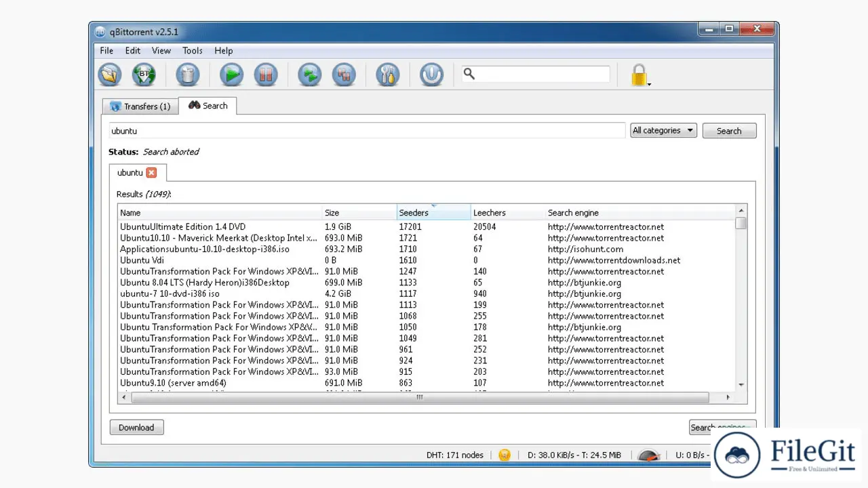Delete torrent using trash icon
The width and height of the screenshot is (868, 488).
point(188,75)
